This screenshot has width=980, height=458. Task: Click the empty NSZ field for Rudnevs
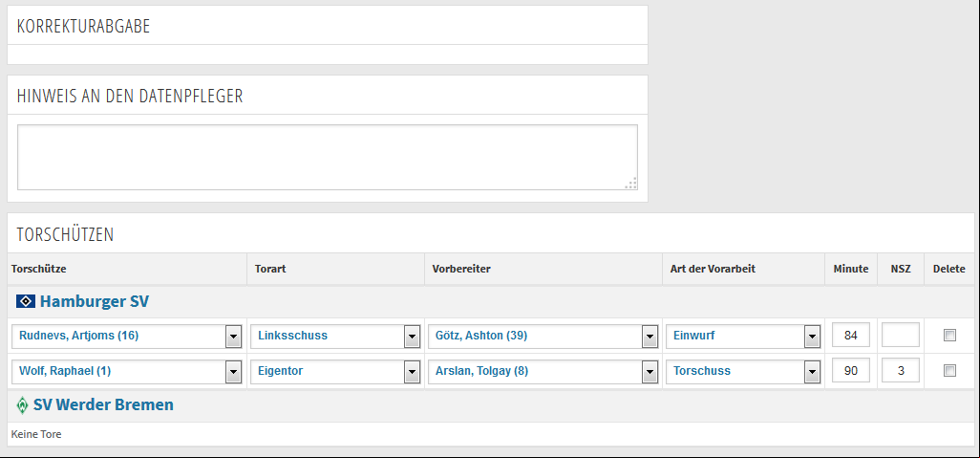pos(901,335)
